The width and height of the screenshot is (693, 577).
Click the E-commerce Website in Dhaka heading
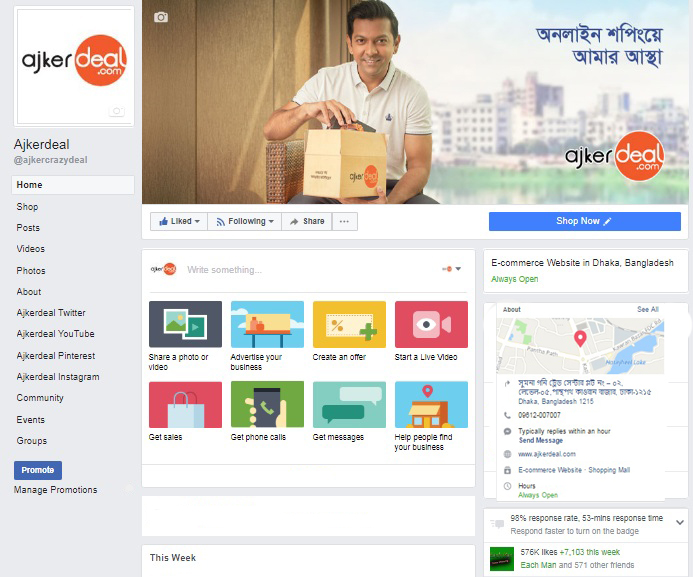pyautogui.click(x=583, y=263)
